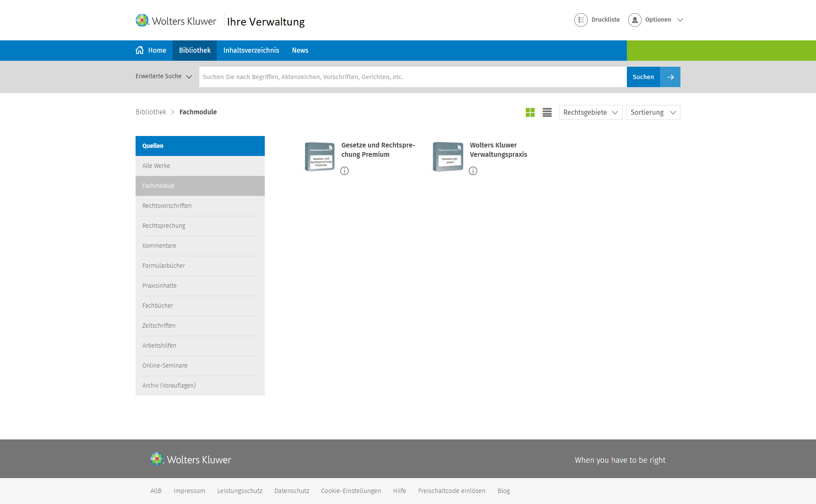Select the Bibliothek navigation tab
The height and width of the screenshot is (504, 816).
pos(195,50)
